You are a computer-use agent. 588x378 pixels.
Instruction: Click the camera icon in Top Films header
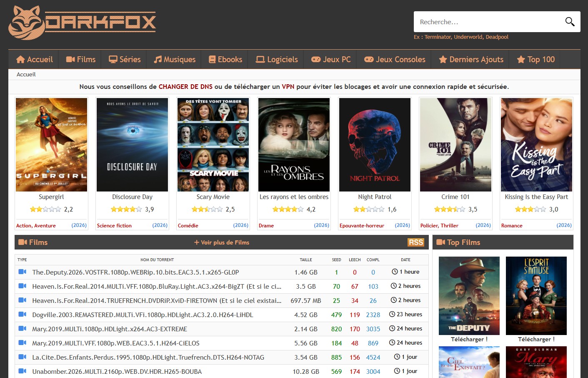coord(441,242)
